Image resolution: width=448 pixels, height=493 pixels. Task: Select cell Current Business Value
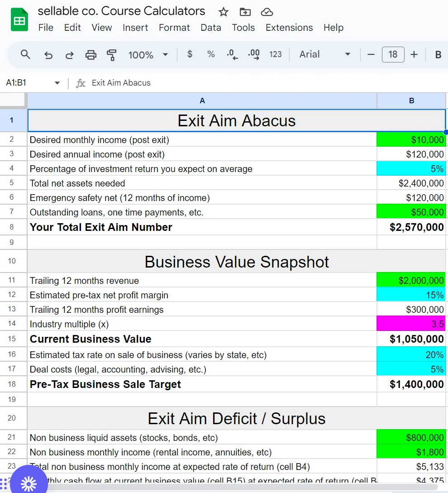pos(202,339)
